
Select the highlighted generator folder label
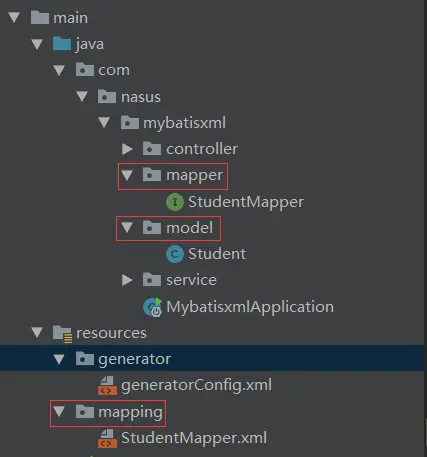(134, 359)
